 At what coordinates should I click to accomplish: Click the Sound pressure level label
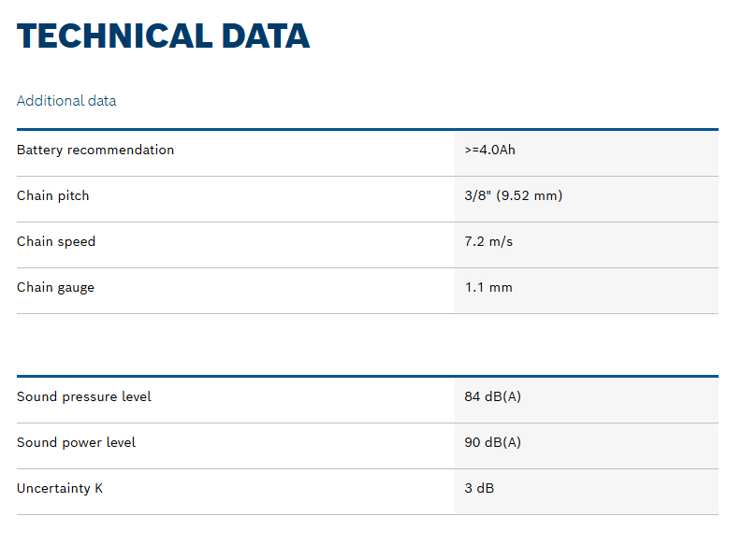point(84,396)
